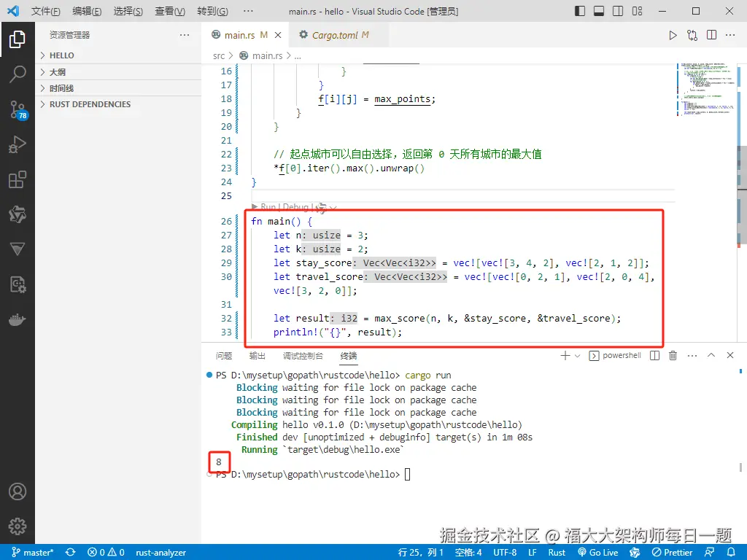Viewport: 747px width, 560px height.
Task: Close the terminal panel
Action: pyautogui.click(x=729, y=355)
